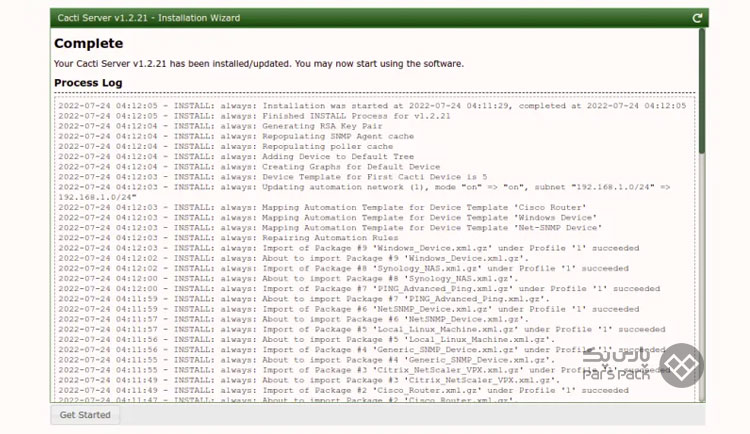
Task: Click 'Import of Package #5' Local_Linux_Machine line
Action: click(362, 329)
